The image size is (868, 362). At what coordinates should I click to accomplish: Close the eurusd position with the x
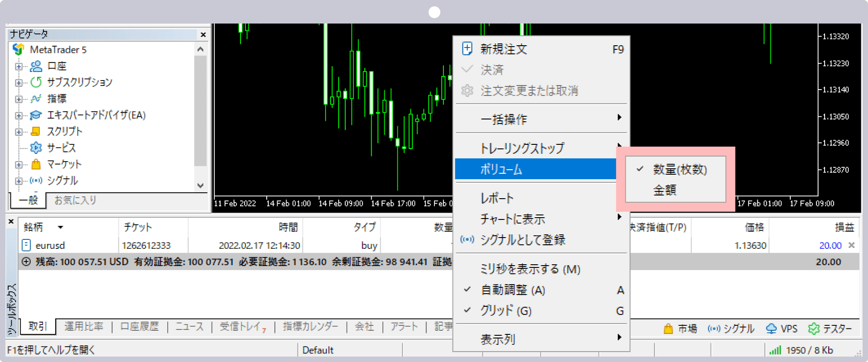(x=851, y=245)
